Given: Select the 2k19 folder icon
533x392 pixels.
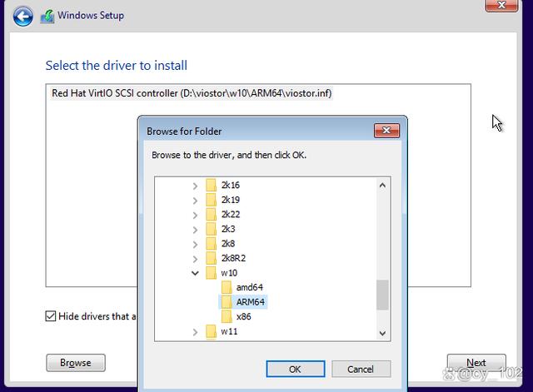Looking at the screenshot, I should pyautogui.click(x=211, y=200).
